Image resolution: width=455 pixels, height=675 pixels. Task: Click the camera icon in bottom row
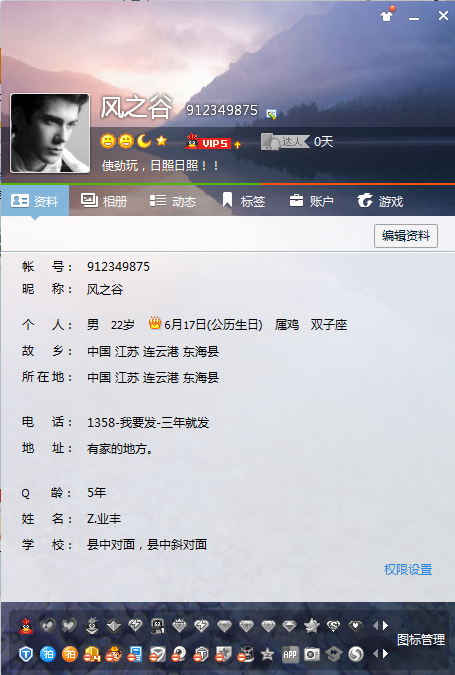(x=312, y=654)
